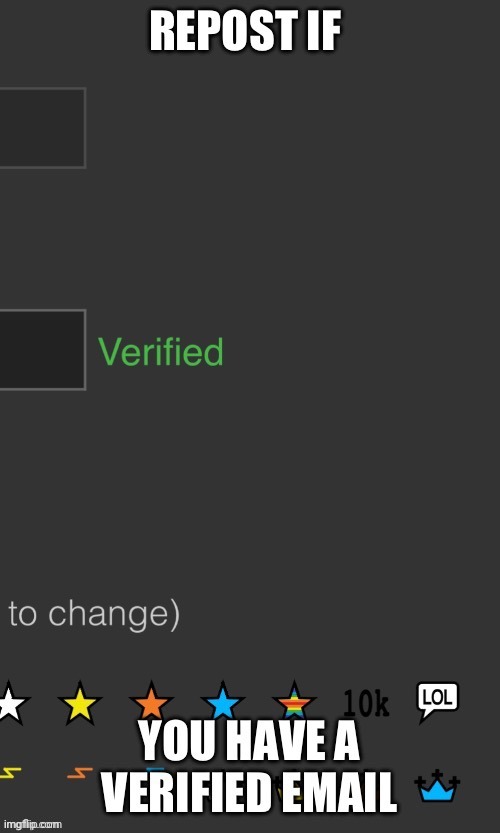Image resolution: width=500 pixels, height=833 pixels.
Task: Open the imgflip.com watermark link
Action: [33, 824]
